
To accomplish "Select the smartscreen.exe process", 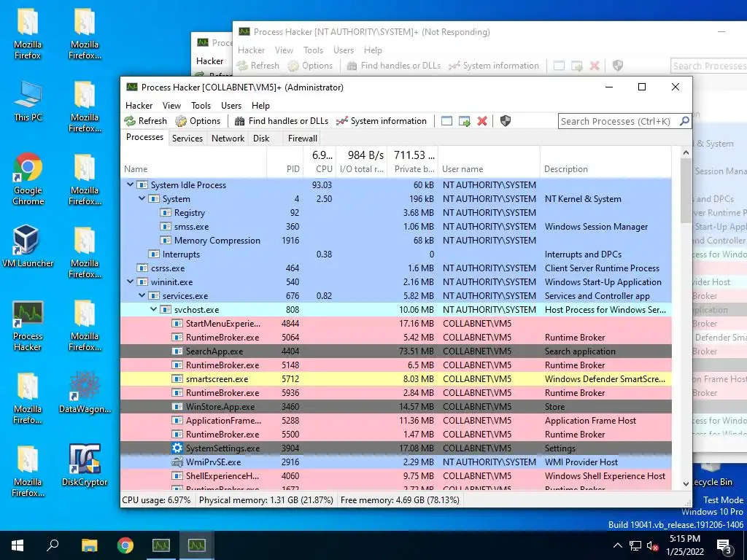I will coord(396,379).
